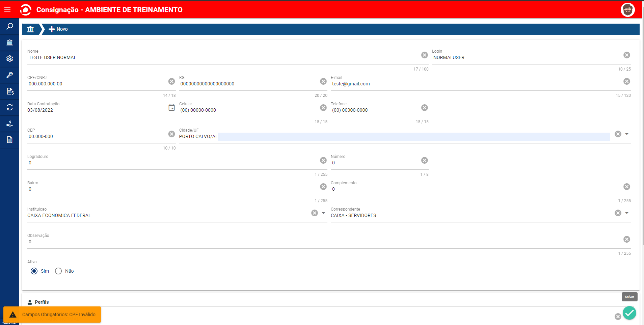Expand the Instituicao dropdown arrow

pyautogui.click(x=323, y=213)
